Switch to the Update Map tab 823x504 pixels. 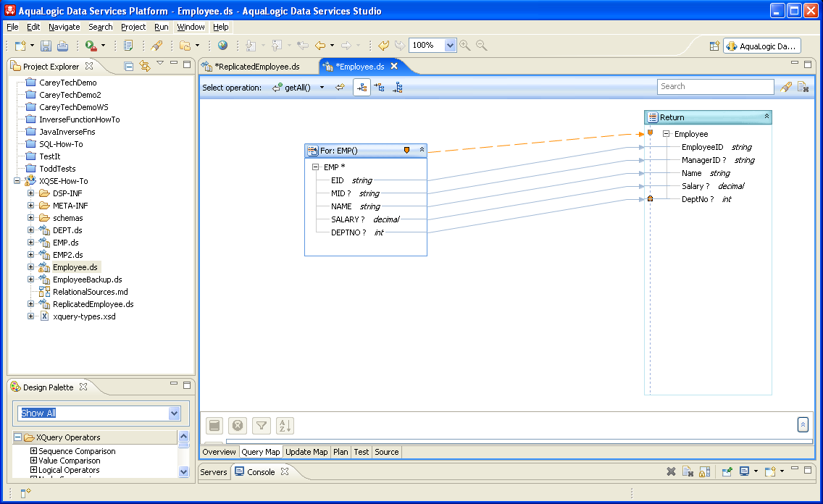click(306, 452)
